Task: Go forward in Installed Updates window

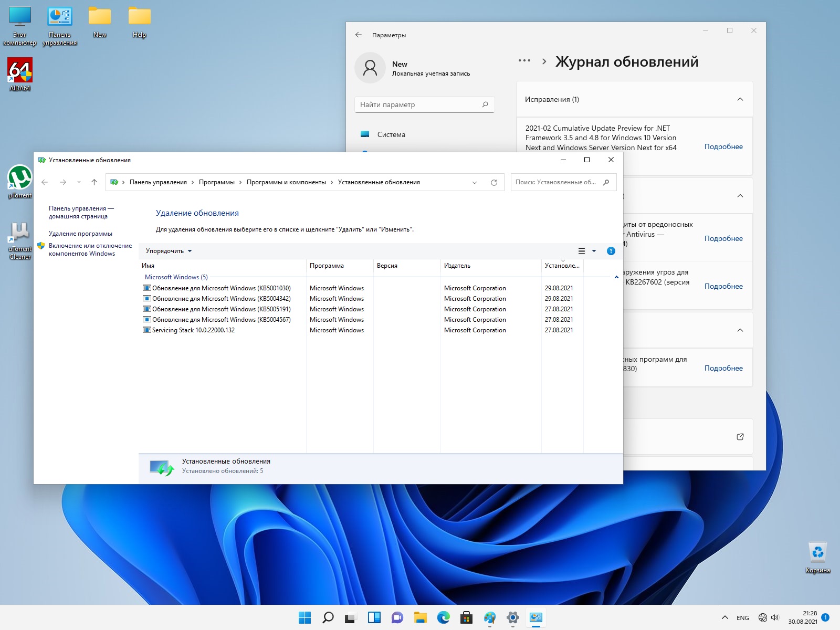Action: tap(63, 182)
